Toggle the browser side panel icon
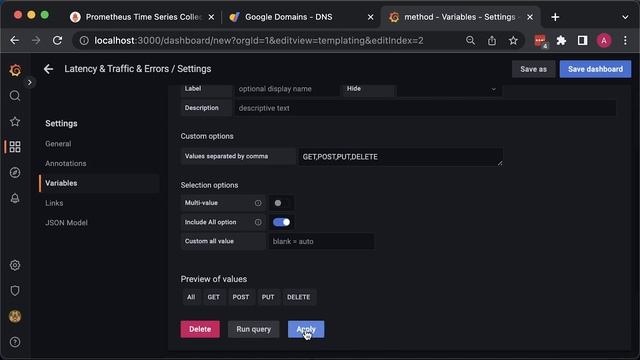The height and width of the screenshot is (360, 640). (x=582, y=40)
